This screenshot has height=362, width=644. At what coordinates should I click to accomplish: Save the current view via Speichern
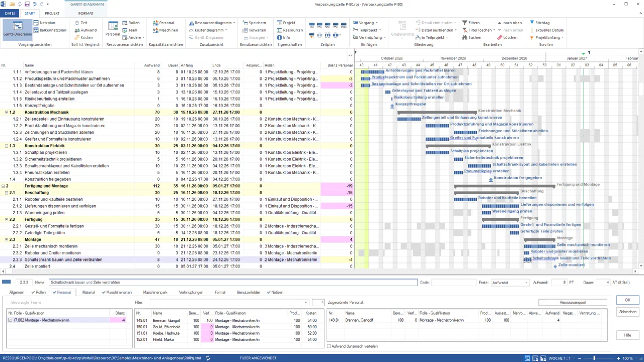(x=254, y=23)
